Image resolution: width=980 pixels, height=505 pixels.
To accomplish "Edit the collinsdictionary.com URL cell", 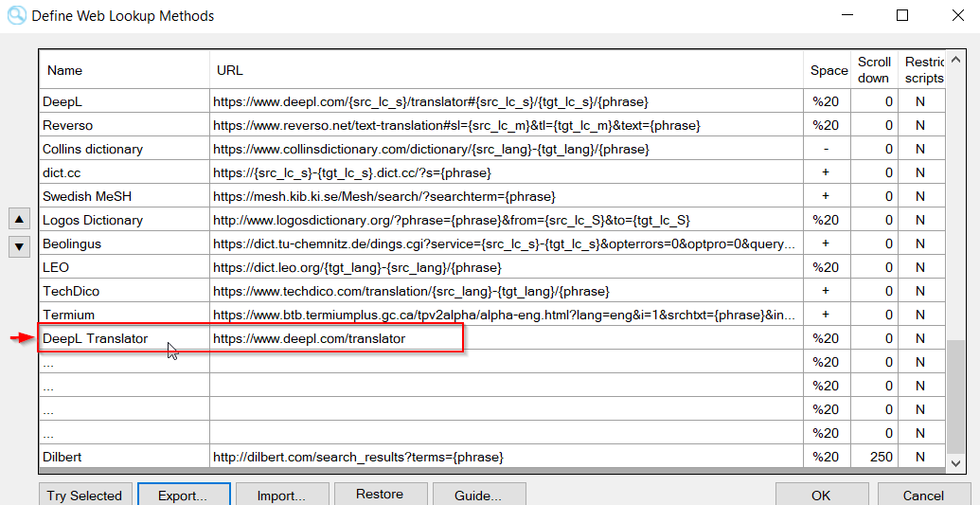I will click(x=507, y=149).
